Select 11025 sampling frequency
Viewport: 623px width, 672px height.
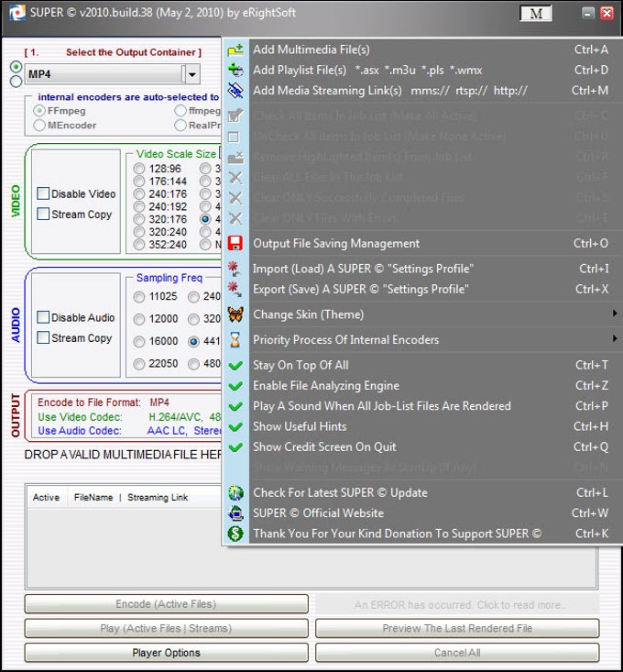coord(139,296)
